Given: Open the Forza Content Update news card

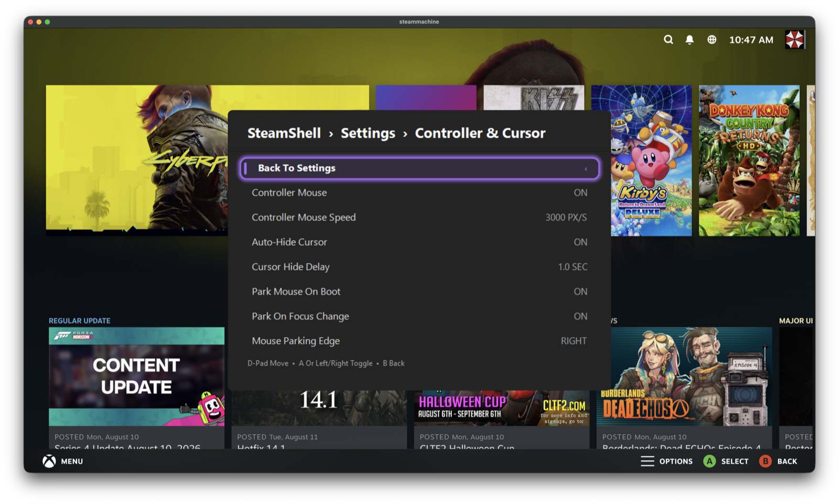Looking at the screenshot, I should tap(136, 388).
